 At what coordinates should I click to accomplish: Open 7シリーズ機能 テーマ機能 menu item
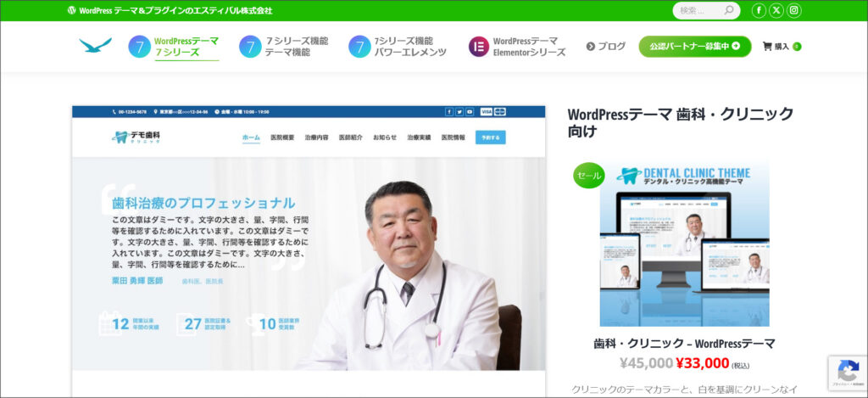click(x=283, y=47)
